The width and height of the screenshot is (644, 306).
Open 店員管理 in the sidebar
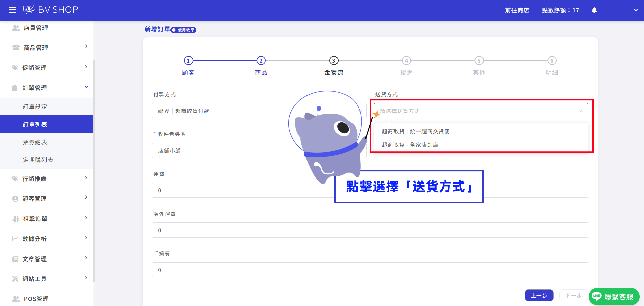click(36, 28)
